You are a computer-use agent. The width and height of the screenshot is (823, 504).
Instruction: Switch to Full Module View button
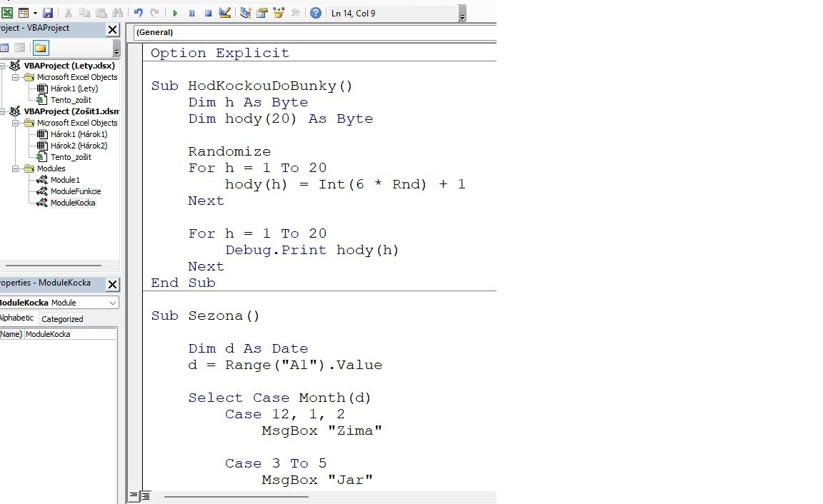[146, 495]
